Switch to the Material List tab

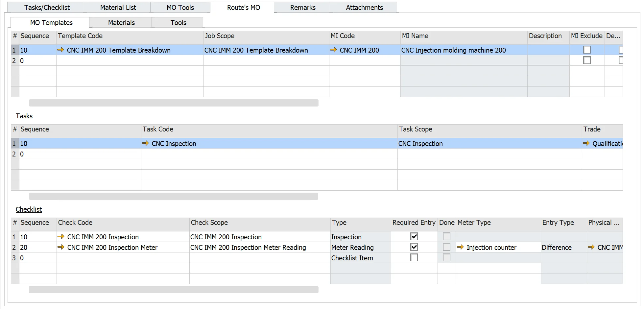tap(118, 8)
